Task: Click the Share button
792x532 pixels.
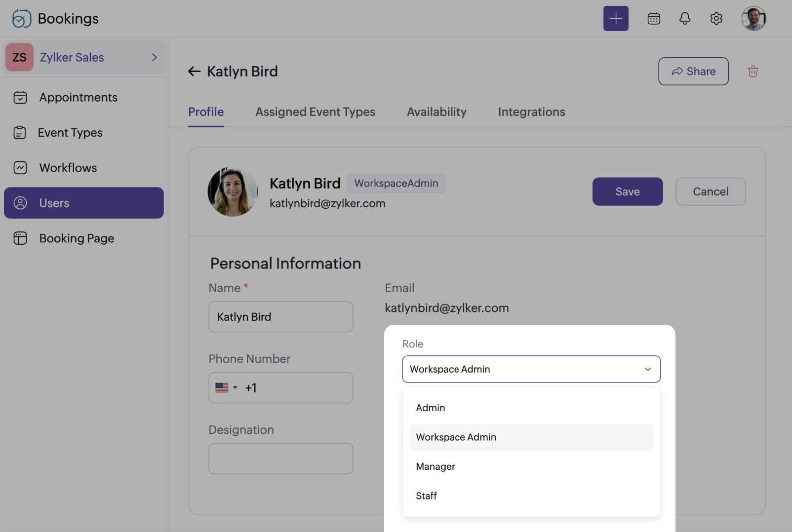Action: pyautogui.click(x=693, y=72)
